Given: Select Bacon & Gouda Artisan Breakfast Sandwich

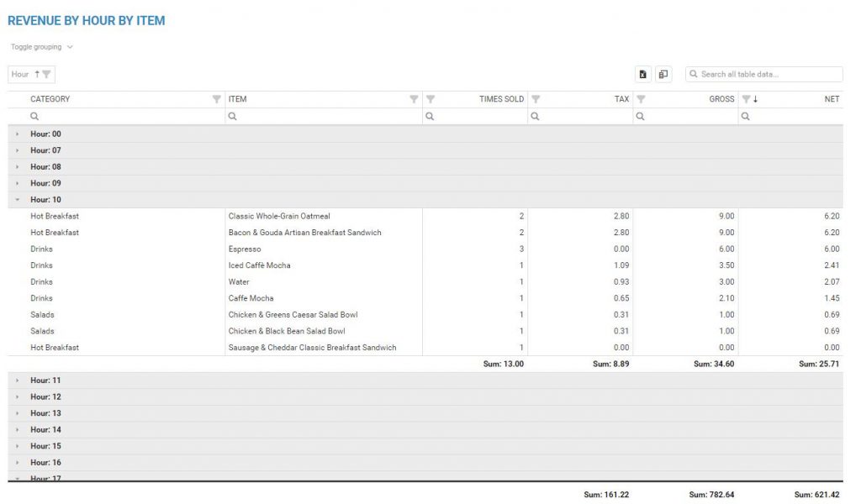Looking at the screenshot, I should click(425, 233).
